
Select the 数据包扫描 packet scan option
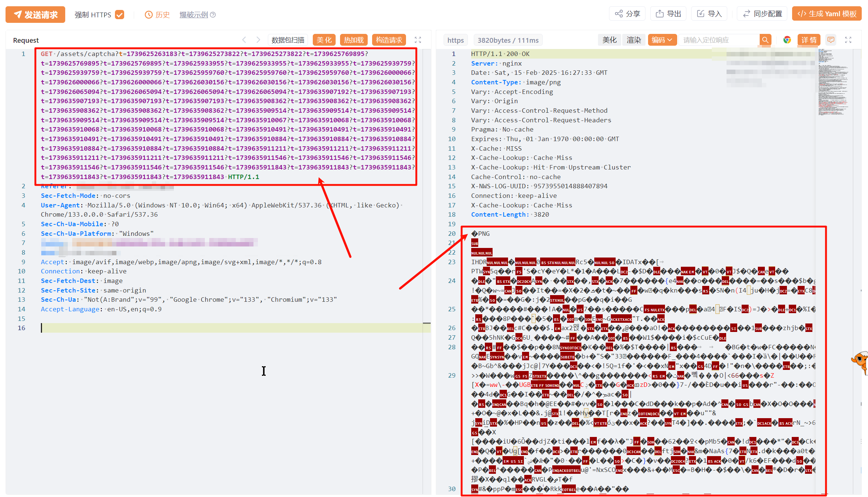pos(288,40)
